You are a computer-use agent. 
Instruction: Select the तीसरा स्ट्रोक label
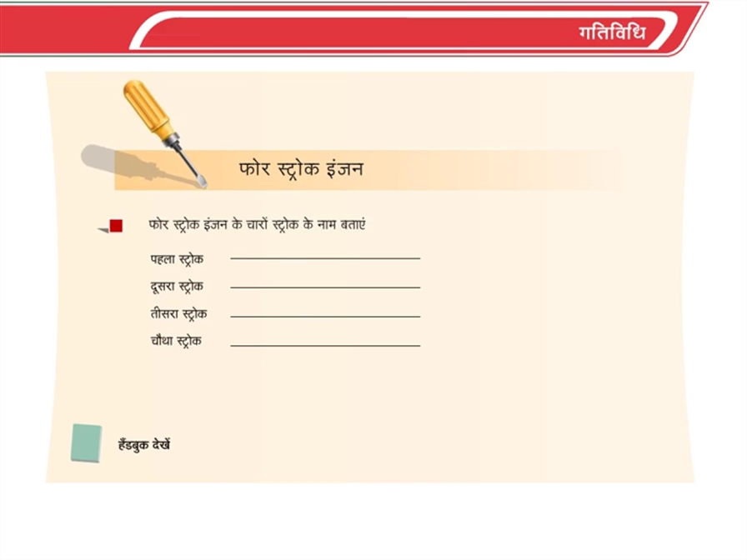click(x=178, y=314)
